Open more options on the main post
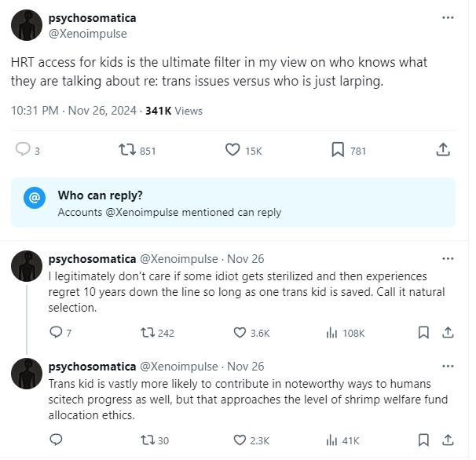This screenshot has width=476, height=460. 448,17
